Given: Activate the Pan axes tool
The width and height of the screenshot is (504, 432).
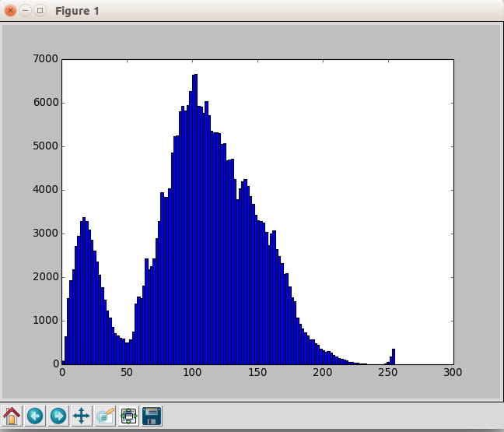Looking at the screenshot, I should pos(82,416).
